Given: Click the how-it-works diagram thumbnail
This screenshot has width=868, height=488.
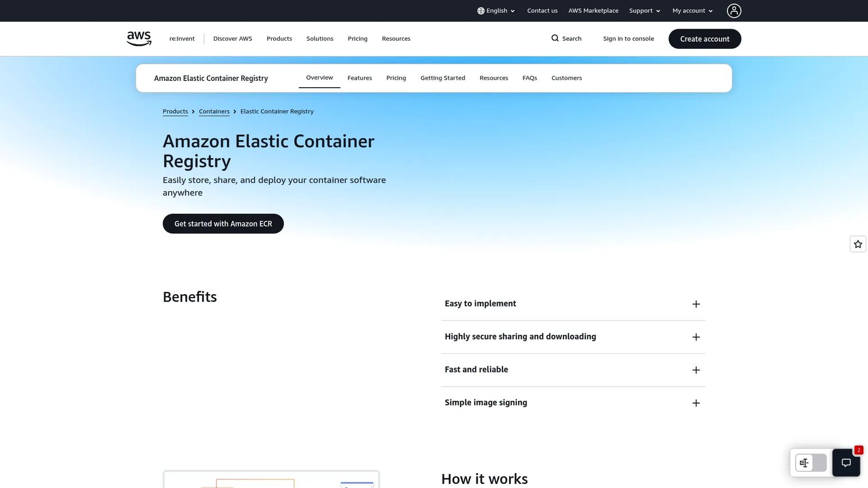Looking at the screenshot, I should point(271,479).
